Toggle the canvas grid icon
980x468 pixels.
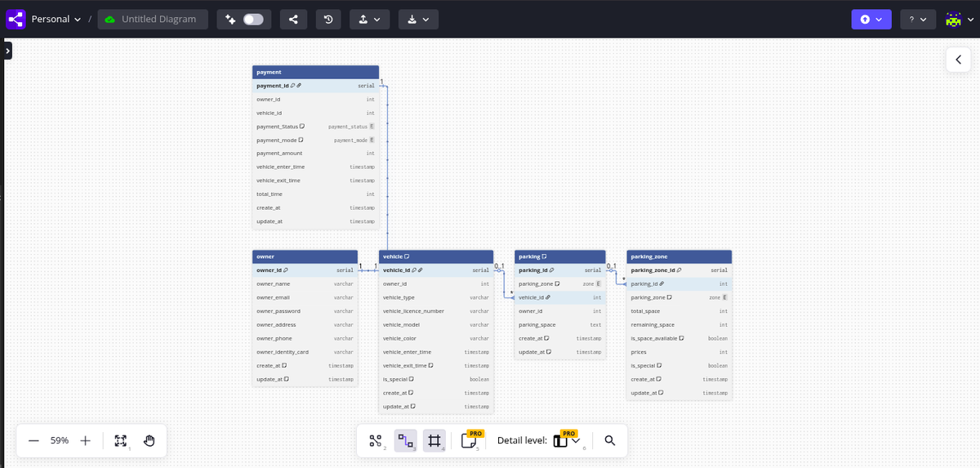click(x=434, y=441)
